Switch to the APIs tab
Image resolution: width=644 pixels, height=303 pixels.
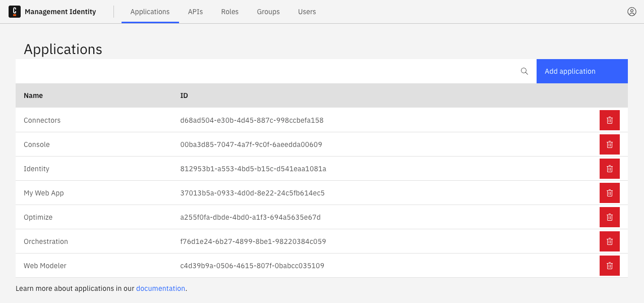(195, 12)
